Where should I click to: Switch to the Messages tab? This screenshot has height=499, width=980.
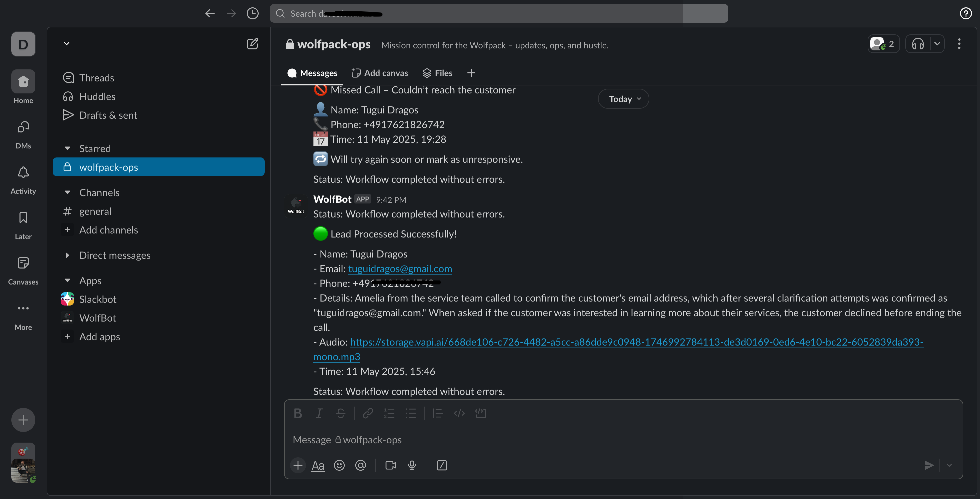(x=312, y=73)
